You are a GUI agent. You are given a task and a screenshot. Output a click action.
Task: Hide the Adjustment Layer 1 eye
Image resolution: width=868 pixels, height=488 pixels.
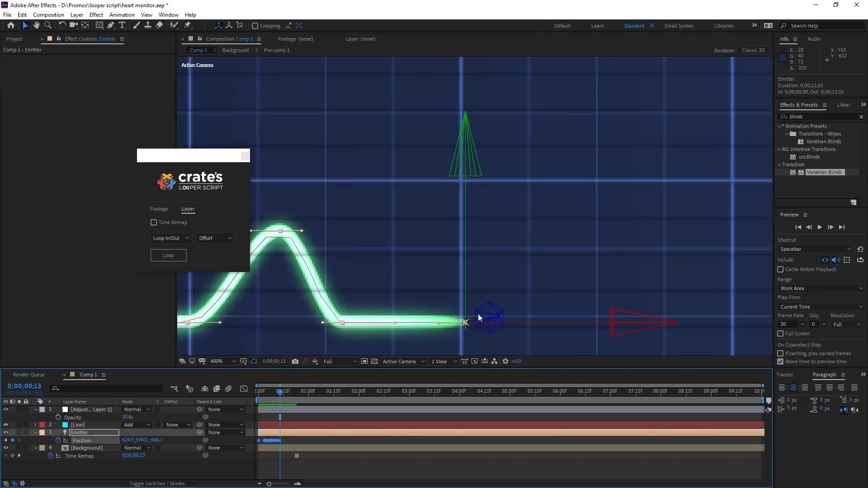tap(6, 410)
